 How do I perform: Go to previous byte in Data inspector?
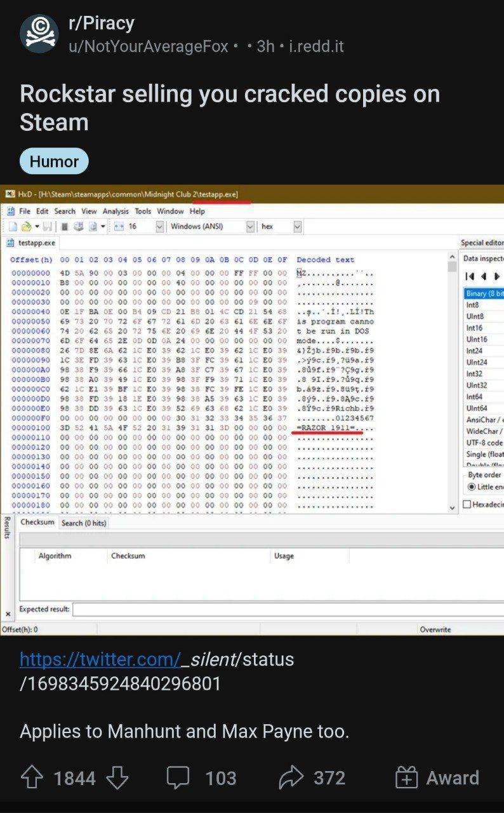click(x=484, y=276)
